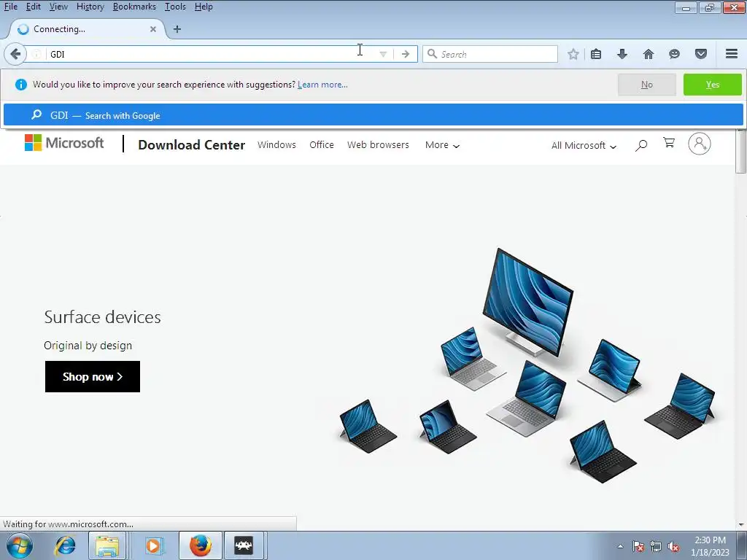Open the Firefox Hello chat icon
The image size is (747, 560).
coord(674,54)
